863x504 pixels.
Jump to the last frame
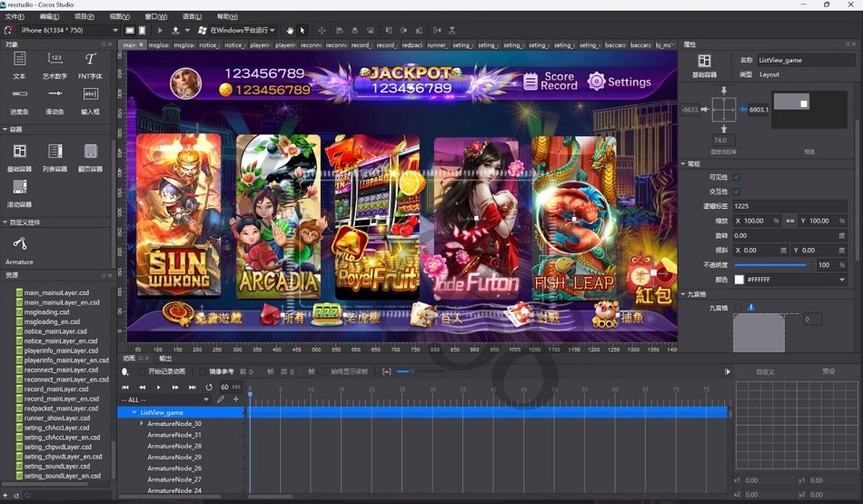(192, 388)
